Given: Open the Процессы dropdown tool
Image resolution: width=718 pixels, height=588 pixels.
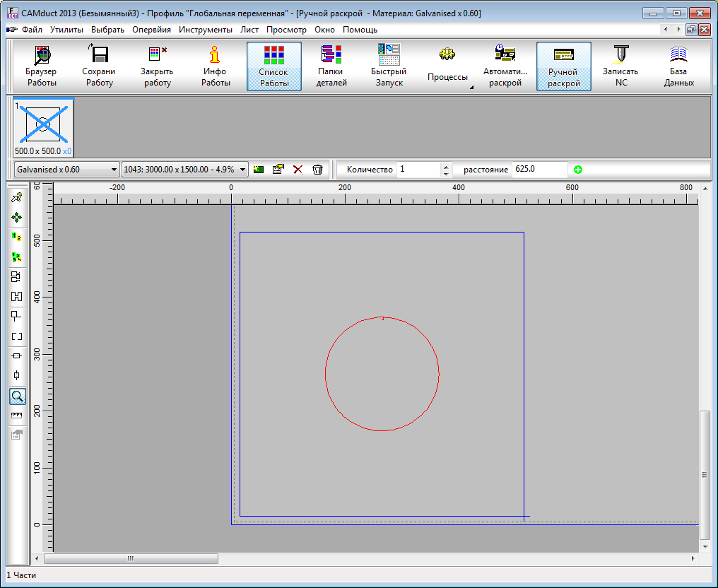Looking at the screenshot, I should click(447, 66).
